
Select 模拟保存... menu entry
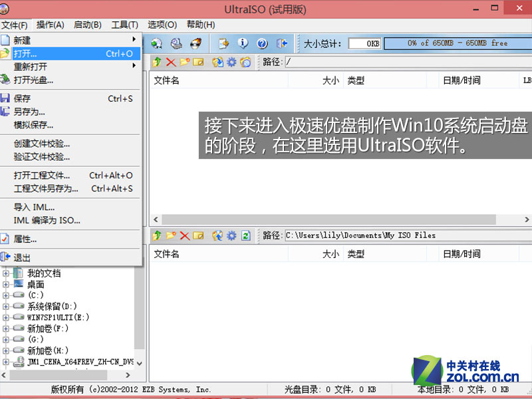[x=70, y=125]
